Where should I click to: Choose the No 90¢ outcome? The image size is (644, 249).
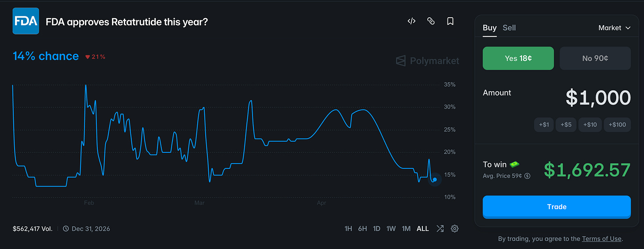(x=595, y=58)
